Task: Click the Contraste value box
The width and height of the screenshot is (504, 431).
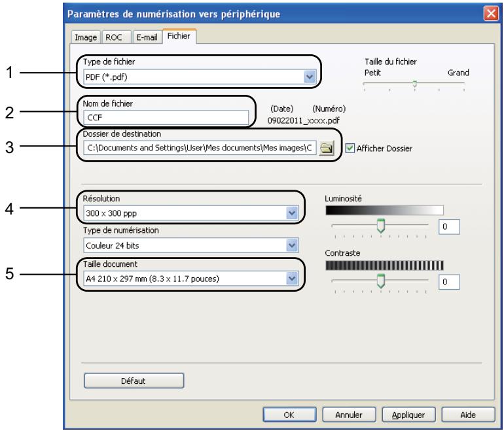Action: click(449, 282)
